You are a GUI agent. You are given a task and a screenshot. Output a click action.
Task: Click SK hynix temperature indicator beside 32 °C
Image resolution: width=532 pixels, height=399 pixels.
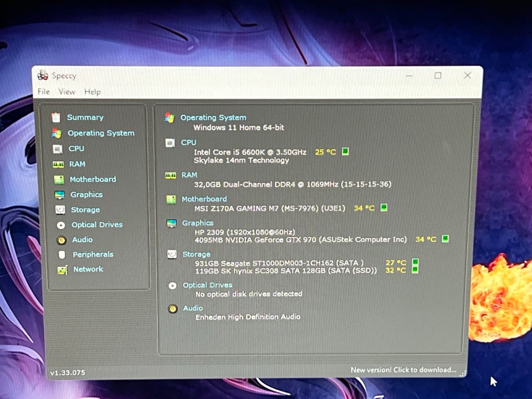pos(415,270)
